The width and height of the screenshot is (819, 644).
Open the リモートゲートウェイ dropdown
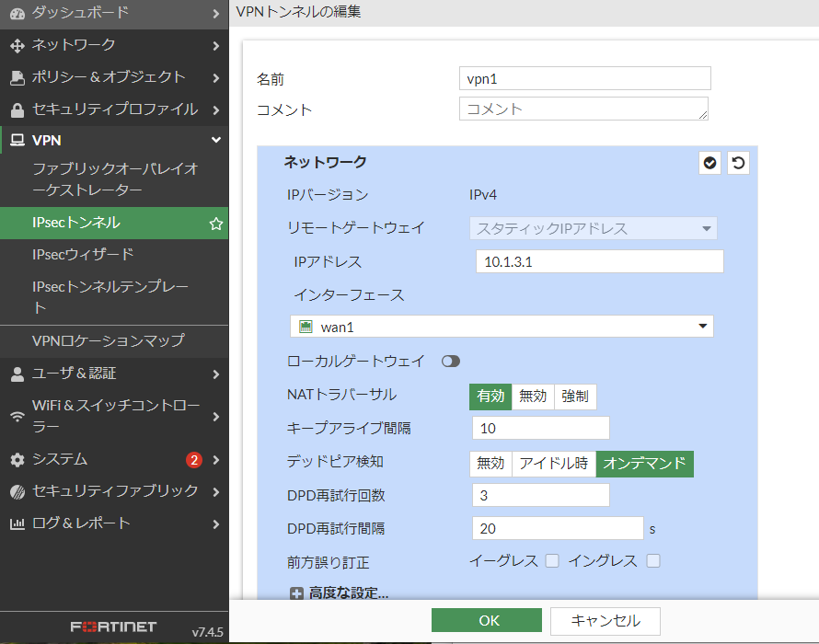click(x=594, y=229)
